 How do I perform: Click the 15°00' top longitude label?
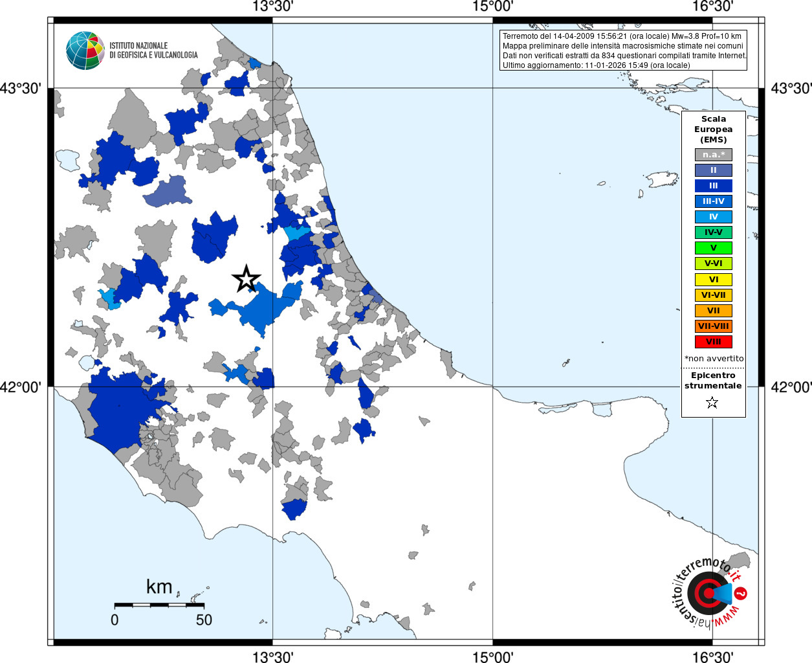[493, 6]
